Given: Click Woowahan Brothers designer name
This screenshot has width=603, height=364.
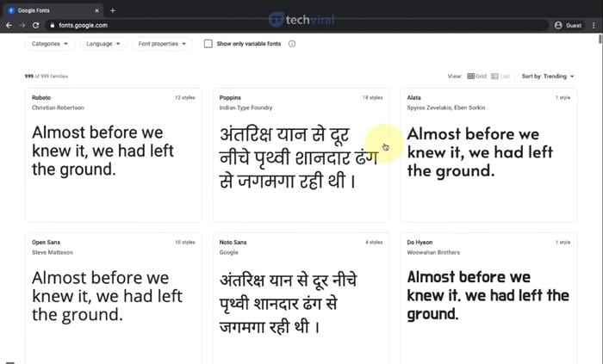Looking at the screenshot, I should click(x=433, y=252).
